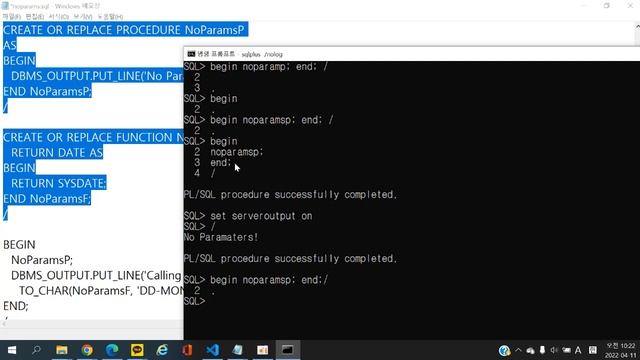Open the PowerPoint taskbar icon
This screenshot has height=360, width=640.
[x=262, y=350]
